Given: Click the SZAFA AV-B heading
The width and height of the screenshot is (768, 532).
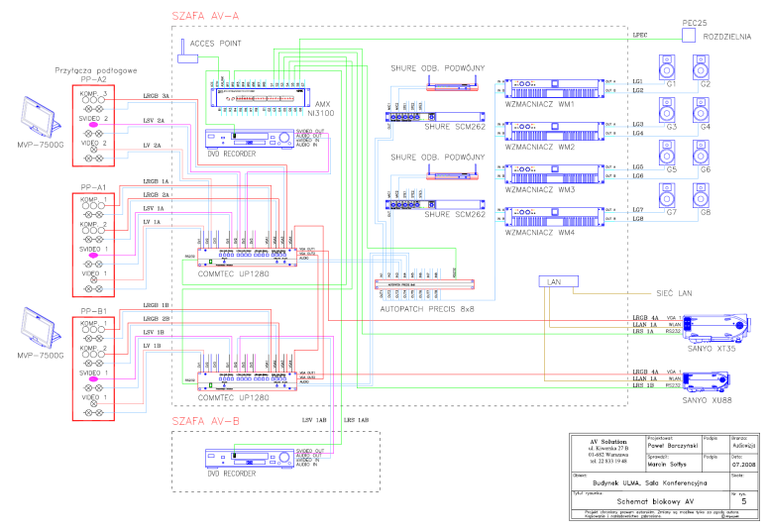Looking at the screenshot, I should (x=205, y=421).
